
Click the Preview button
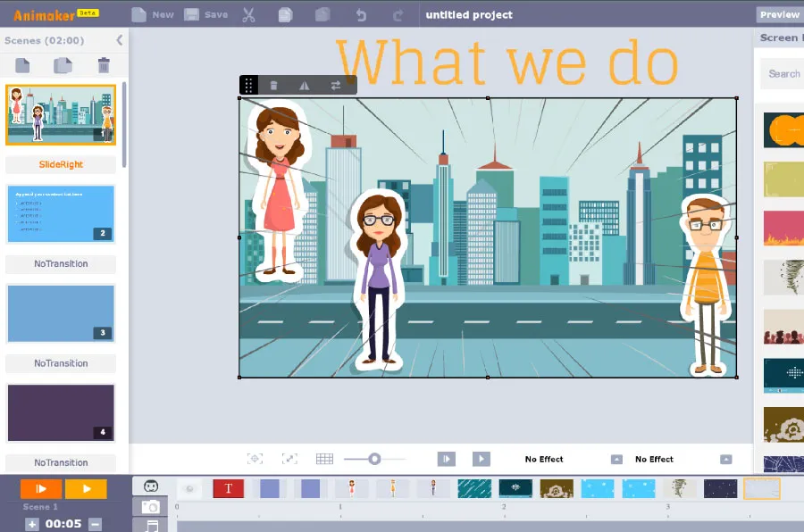778,14
